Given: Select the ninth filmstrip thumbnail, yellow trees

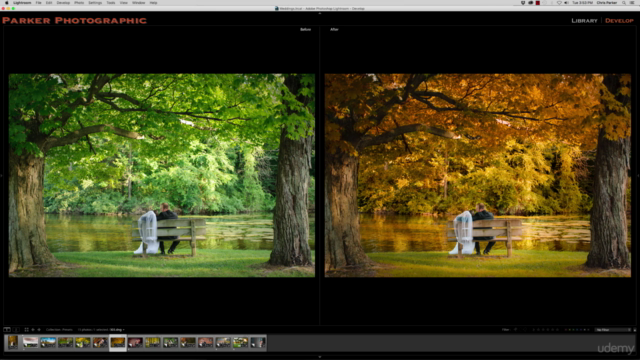Looking at the screenshot, I should tap(153, 342).
